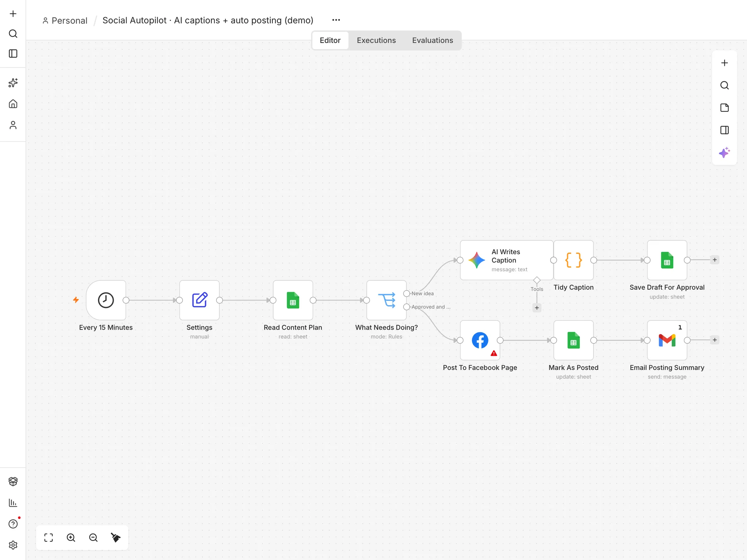747x560 pixels.
Task: Toggle the right side panel icon
Action: click(x=724, y=130)
